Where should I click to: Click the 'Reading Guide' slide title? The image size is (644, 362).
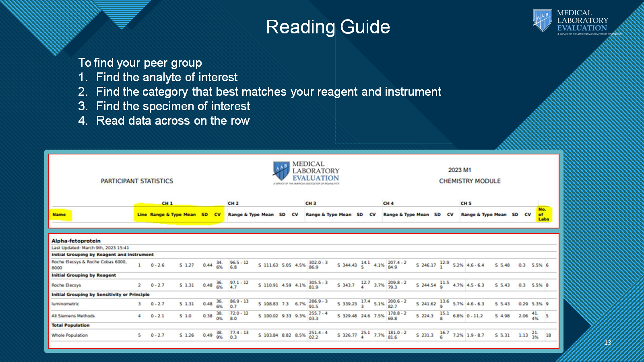click(328, 27)
